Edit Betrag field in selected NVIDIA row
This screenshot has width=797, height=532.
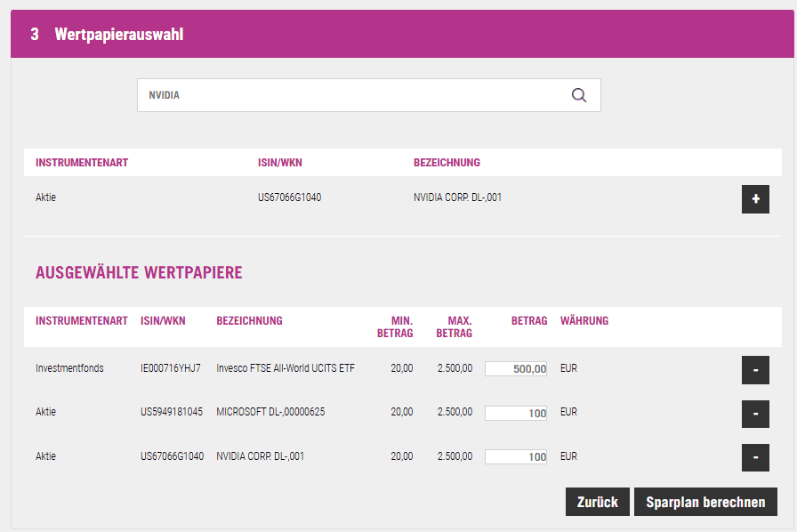[515, 456]
